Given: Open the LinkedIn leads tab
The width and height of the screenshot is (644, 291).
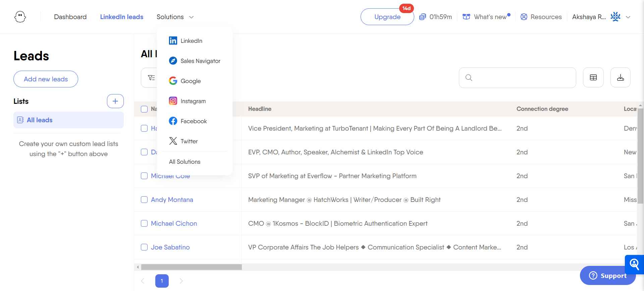Looking at the screenshot, I should point(122,17).
